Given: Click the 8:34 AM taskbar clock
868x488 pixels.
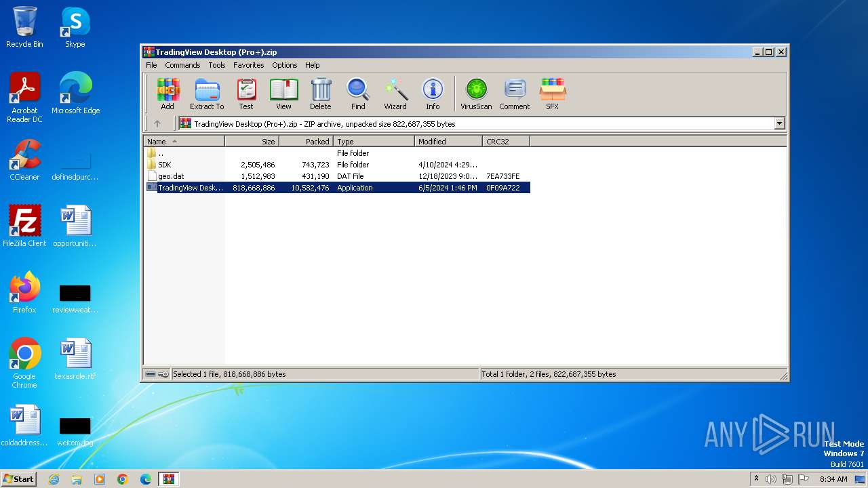Looking at the screenshot, I should click(x=833, y=479).
